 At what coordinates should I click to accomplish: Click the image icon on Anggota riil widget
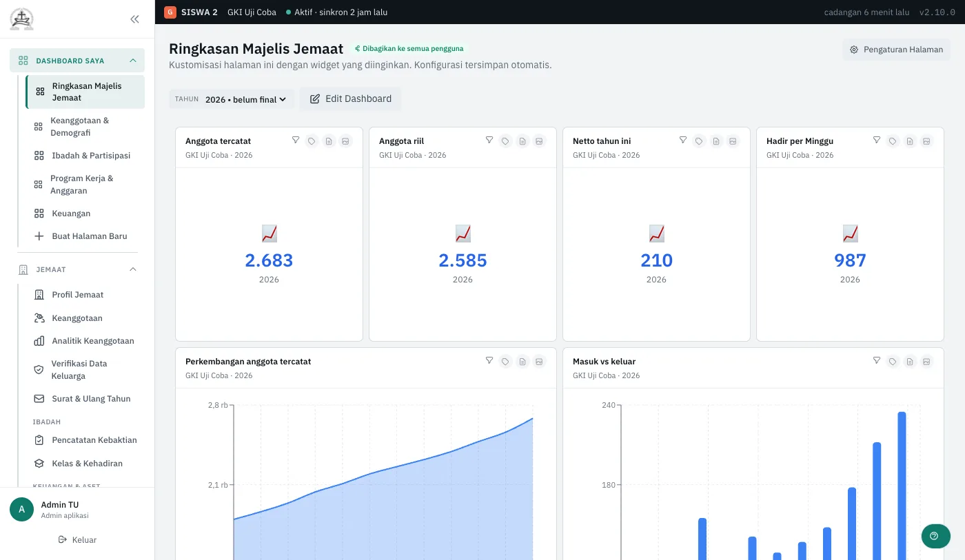[539, 141]
